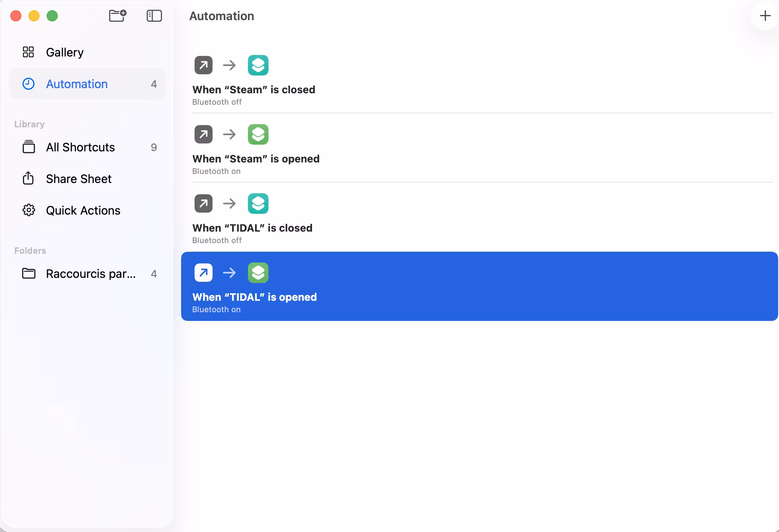Toggle the sidebar visibility with the sidebar icon

tap(154, 16)
